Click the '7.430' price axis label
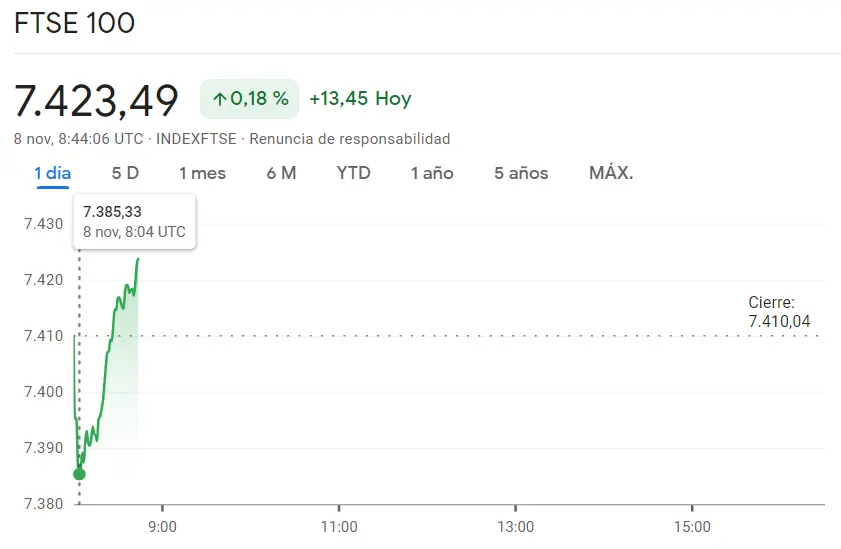Viewport: 841px width, 549px height. tap(43, 224)
